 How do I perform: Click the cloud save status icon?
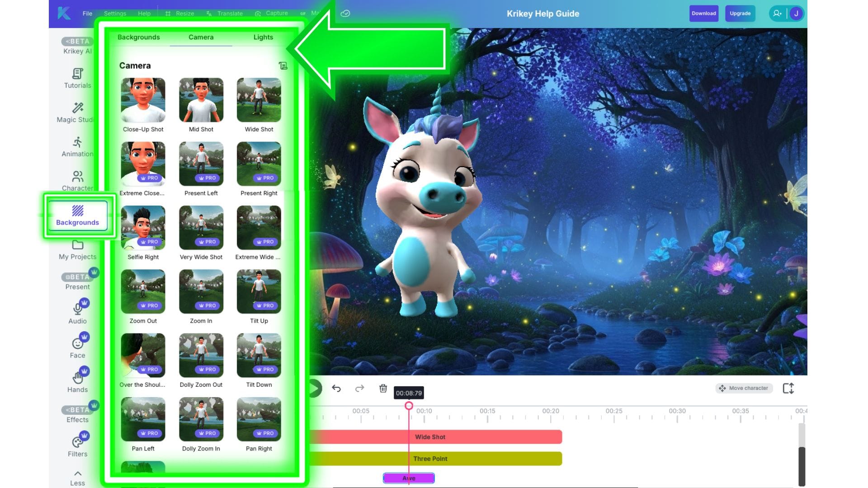[345, 14]
